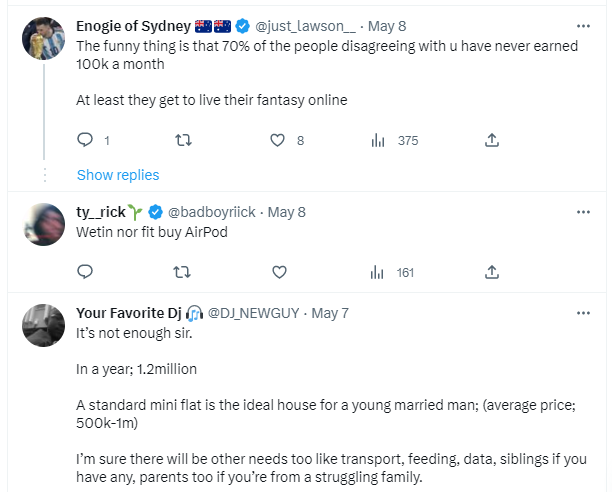The height and width of the screenshot is (492, 612).
Task: View analytics on Enogie's tweet with 375 views
Action: click(378, 140)
